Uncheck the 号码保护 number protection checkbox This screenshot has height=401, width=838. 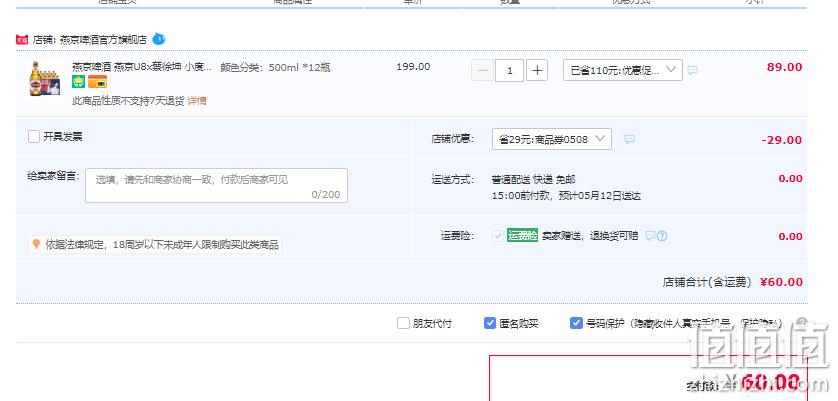pos(576,323)
